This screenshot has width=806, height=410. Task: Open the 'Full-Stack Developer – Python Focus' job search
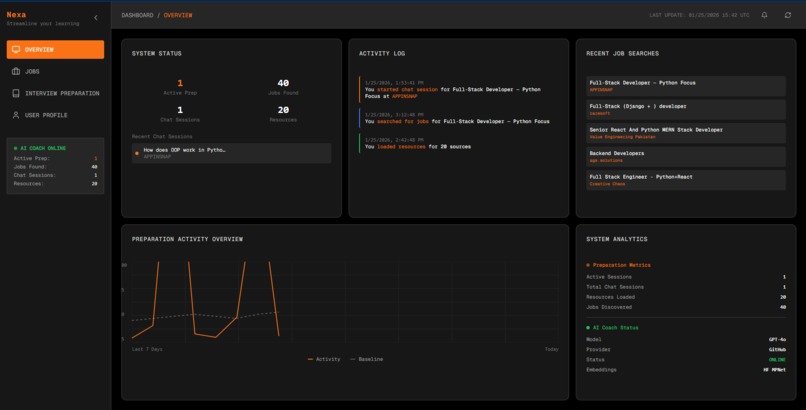(x=686, y=86)
